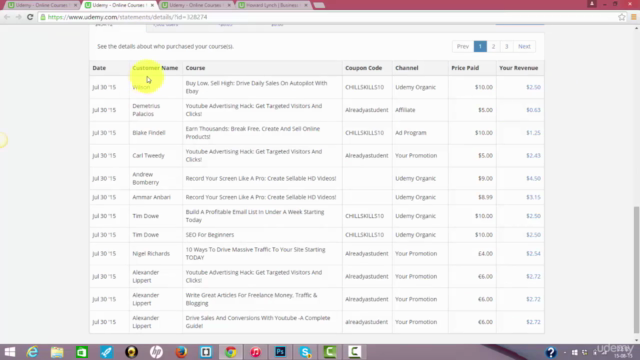
Task: Click the SEO For Beginners course
Action: [210, 235]
